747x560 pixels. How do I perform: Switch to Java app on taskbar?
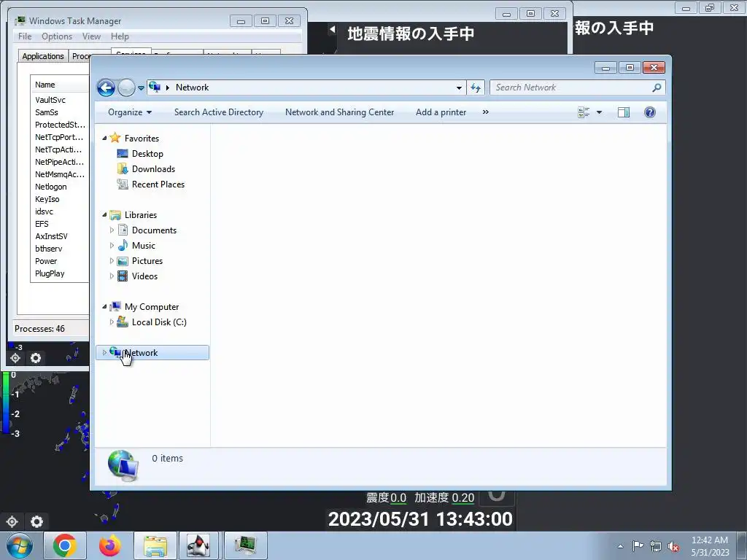pos(198,545)
